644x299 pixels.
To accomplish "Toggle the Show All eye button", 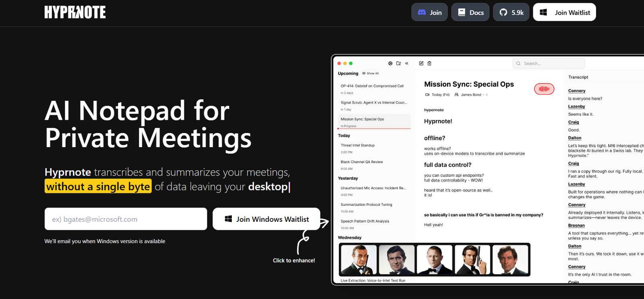I will (x=370, y=74).
